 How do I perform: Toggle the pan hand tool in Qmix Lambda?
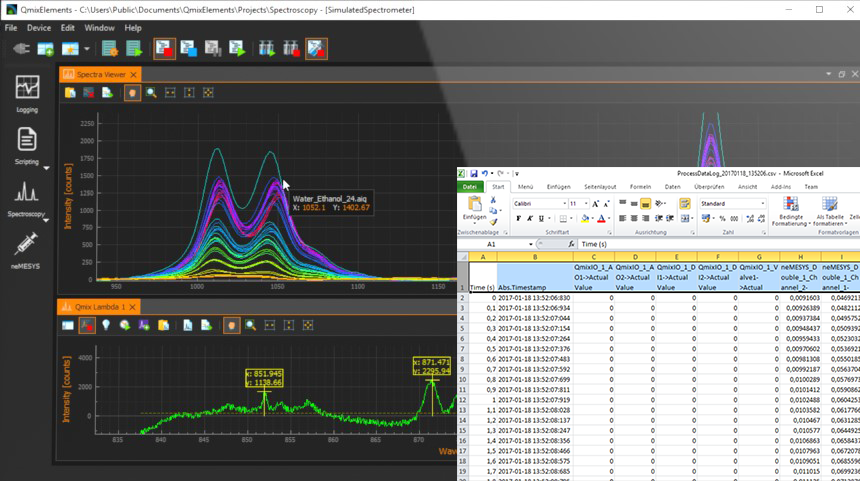(x=231, y=325)
